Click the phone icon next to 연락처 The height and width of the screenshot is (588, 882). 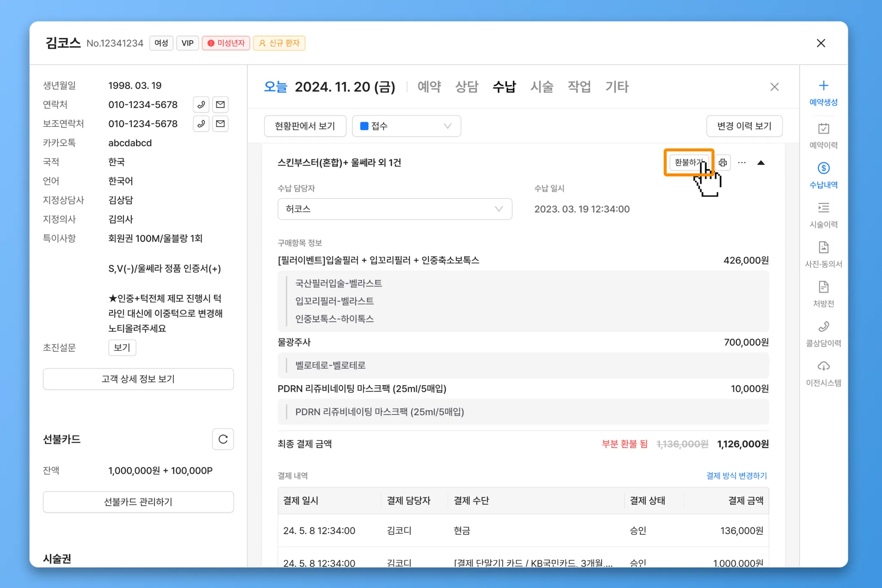[201, 105]
